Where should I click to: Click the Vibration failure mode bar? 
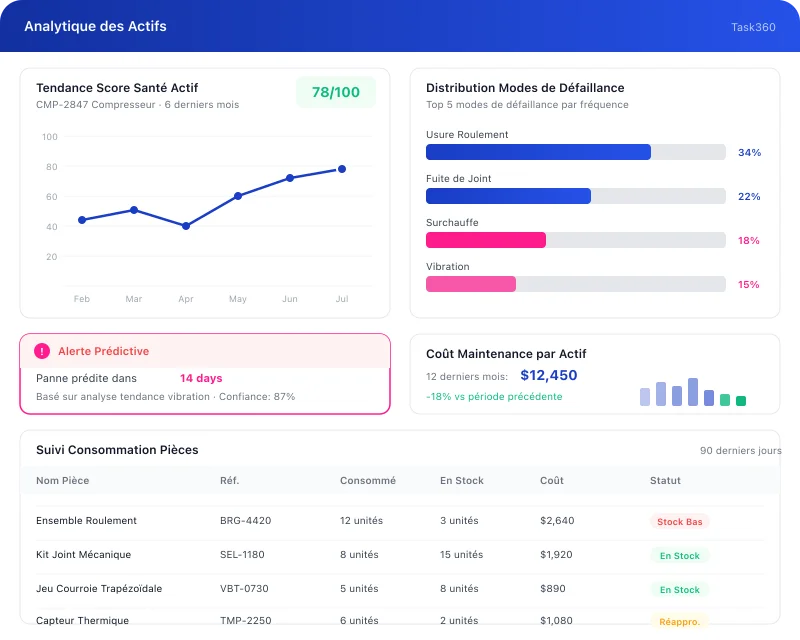point(575,284)
